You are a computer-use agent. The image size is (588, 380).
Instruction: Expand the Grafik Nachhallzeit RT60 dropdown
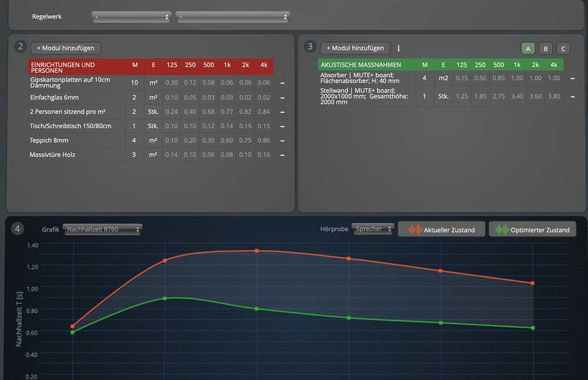[x=103, y=229]
